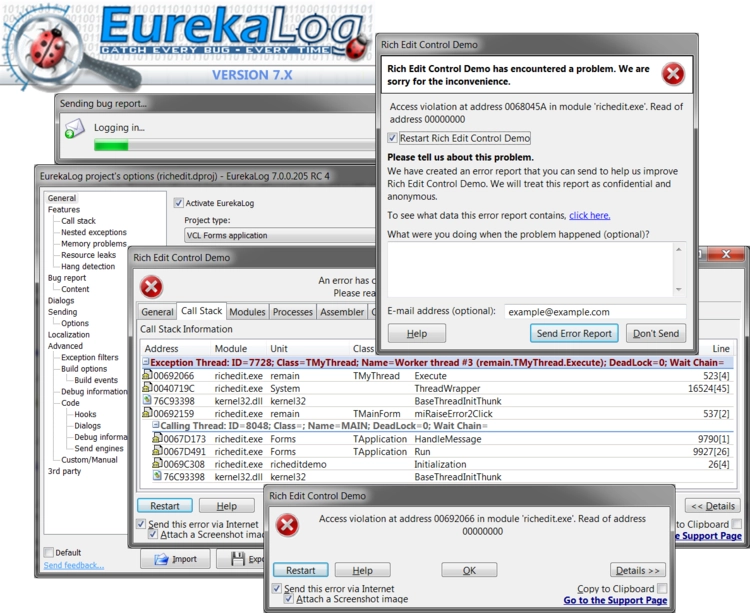This screenshot has height=613, width=750.
Task: Toggle Attach a Screenshot image in call stack dialog
Action: tap(153, 535)
